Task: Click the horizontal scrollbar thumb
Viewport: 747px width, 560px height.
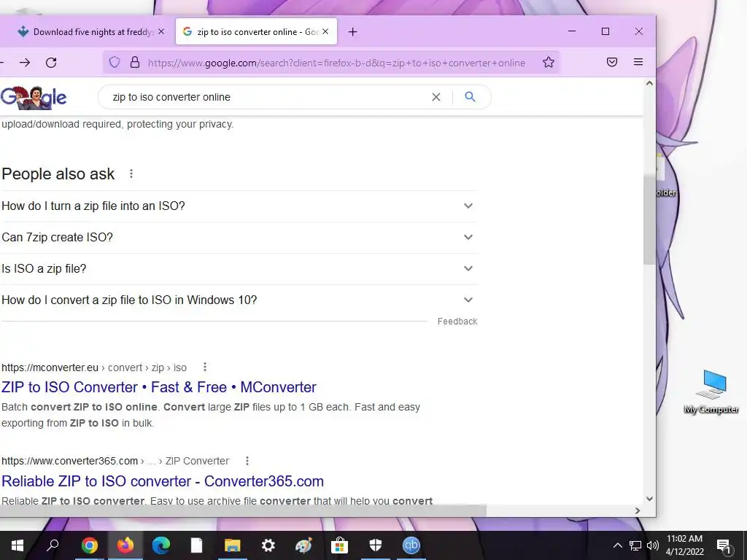Action: click(243, 510)
